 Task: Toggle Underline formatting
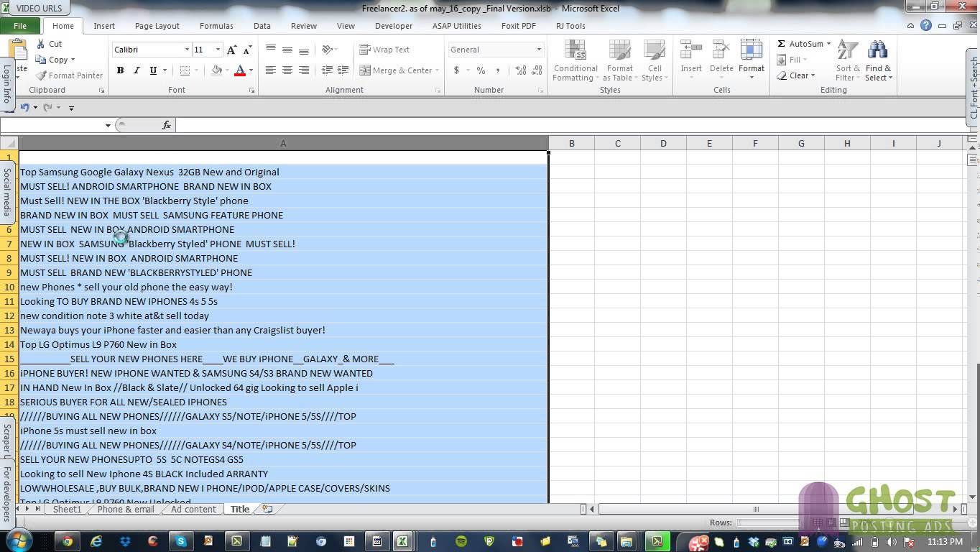153,70
